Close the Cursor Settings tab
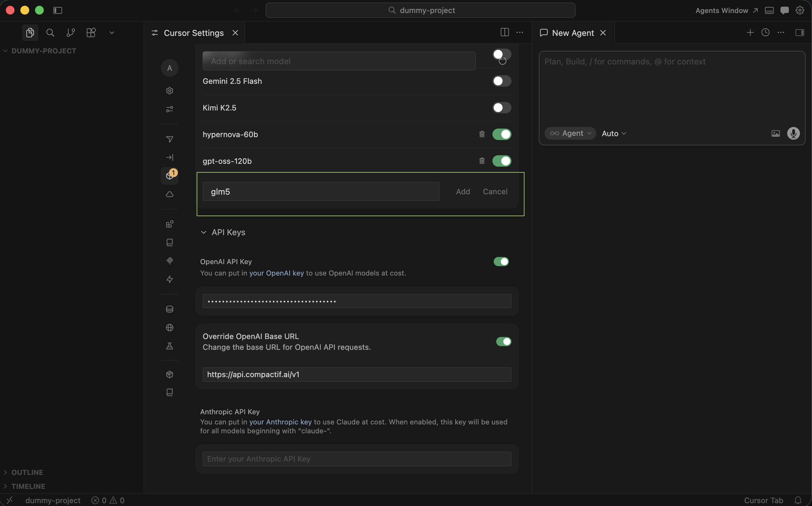 click(x=235, y=33)
